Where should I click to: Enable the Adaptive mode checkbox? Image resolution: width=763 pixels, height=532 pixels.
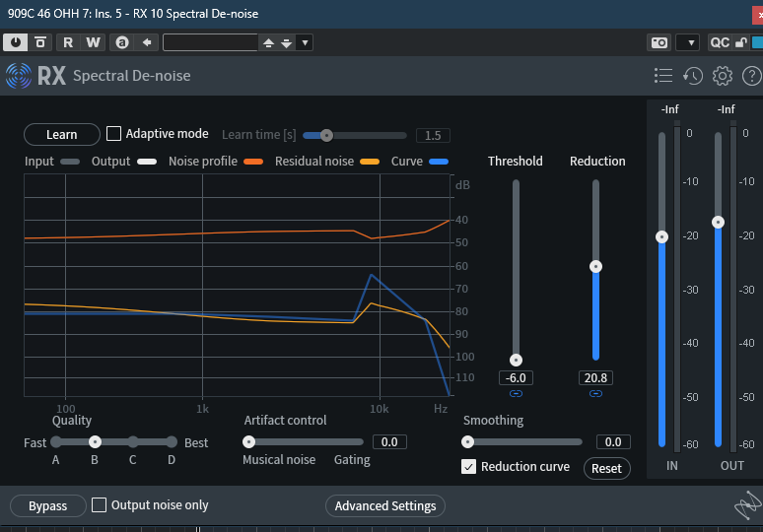tap(114, 133)
